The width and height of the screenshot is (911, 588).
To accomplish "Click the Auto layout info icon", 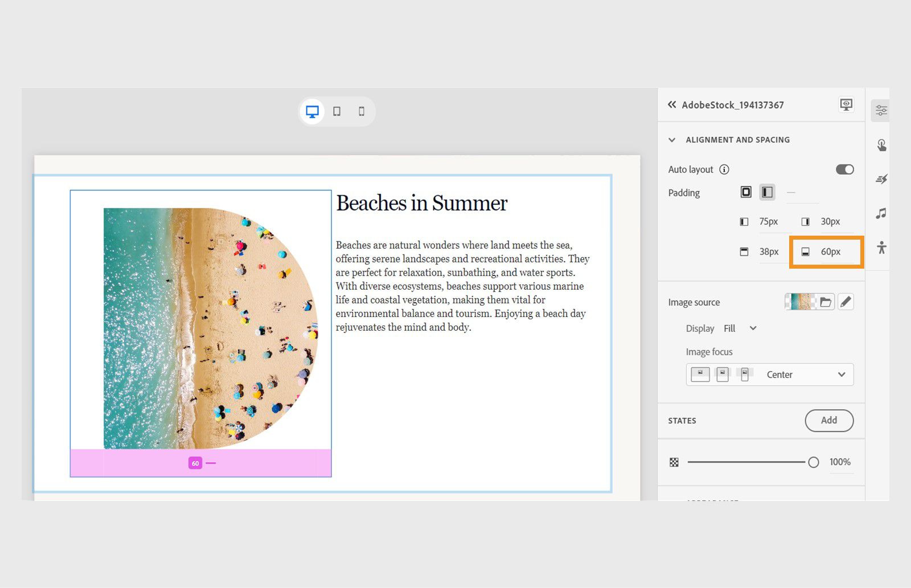I will [724, 170].
